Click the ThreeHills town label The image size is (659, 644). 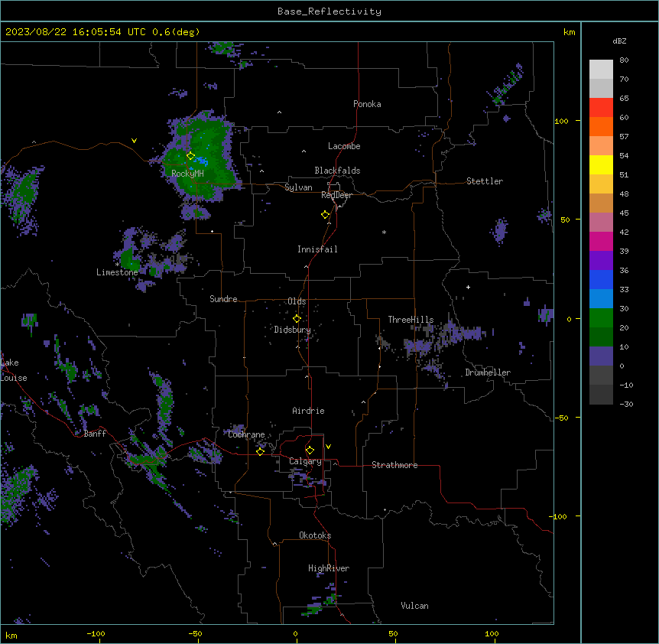[411, 320]
